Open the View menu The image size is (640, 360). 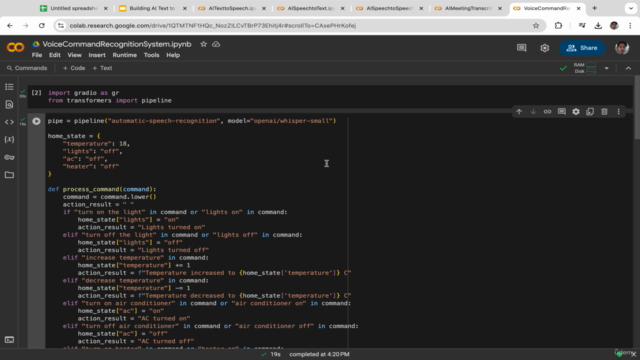coord(74,55)
